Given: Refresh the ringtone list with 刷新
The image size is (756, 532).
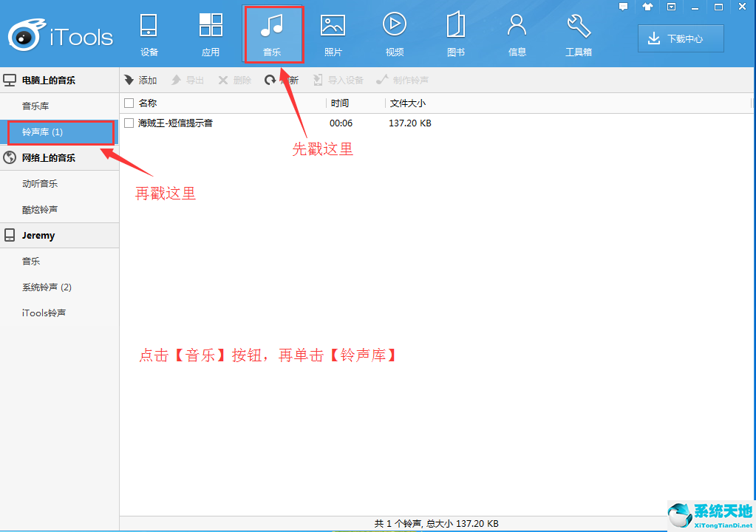Looking at the screenshot, I should (x=282, y=80).
